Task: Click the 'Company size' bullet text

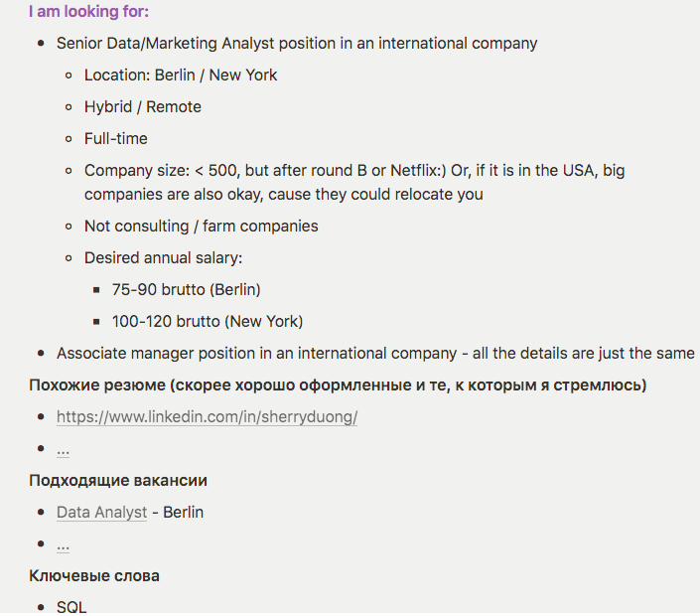Action: pos(354,182)
